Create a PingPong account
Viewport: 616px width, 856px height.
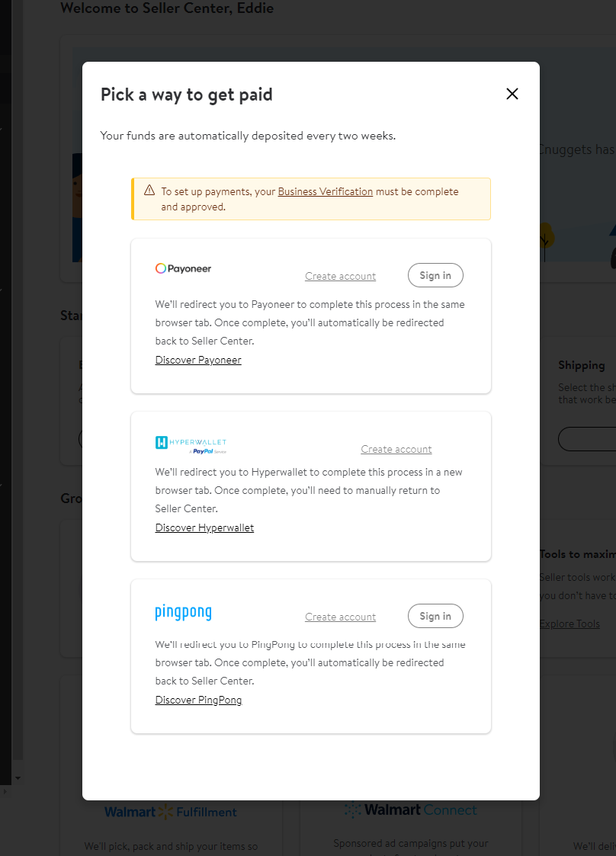(x=340, y=617)
